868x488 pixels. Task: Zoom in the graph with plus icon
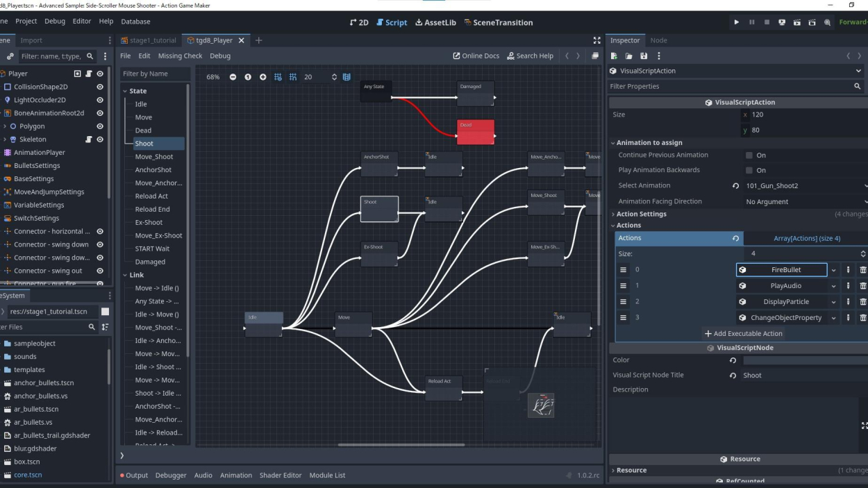tap(263, 77)
